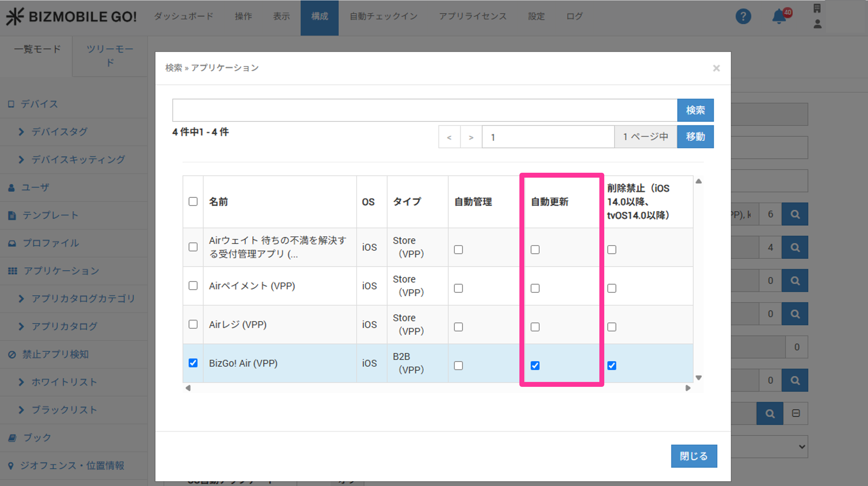Open the help question mark icon
This screenshot has height=486, width=868.
(743, 16)
